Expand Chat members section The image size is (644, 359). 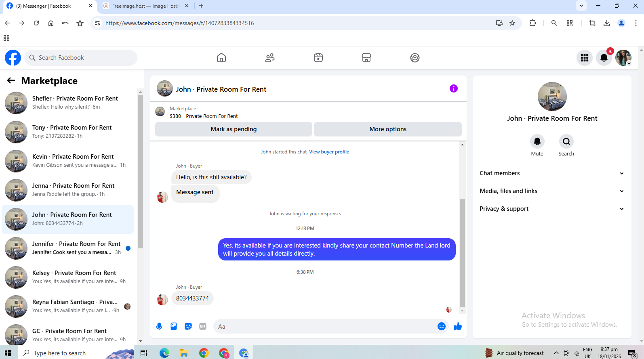(552, 173)
